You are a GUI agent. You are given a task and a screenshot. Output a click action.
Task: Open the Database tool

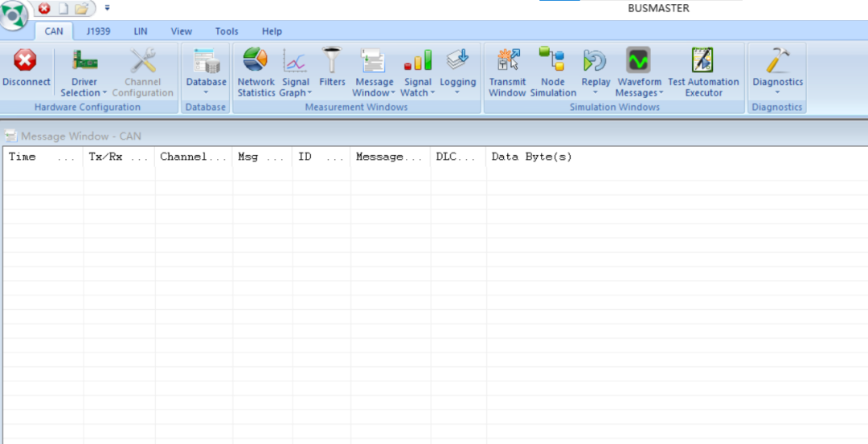point(206,73)
